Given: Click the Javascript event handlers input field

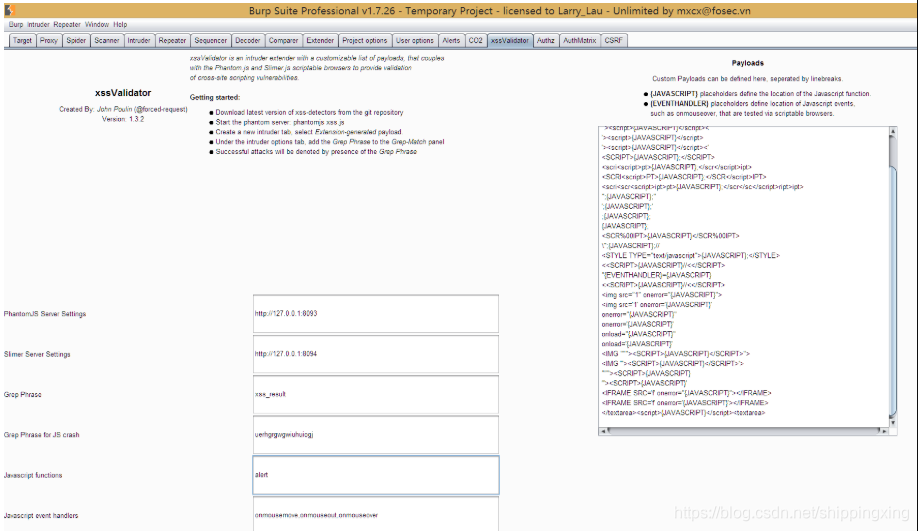Looking at the screenshot, I should click(376, 514).
